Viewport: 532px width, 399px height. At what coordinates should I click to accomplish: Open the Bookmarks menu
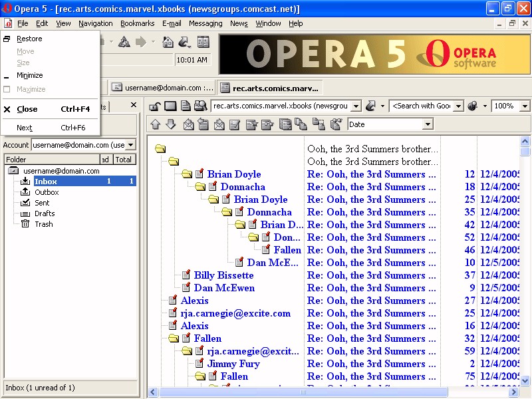(x=138, y=23)
